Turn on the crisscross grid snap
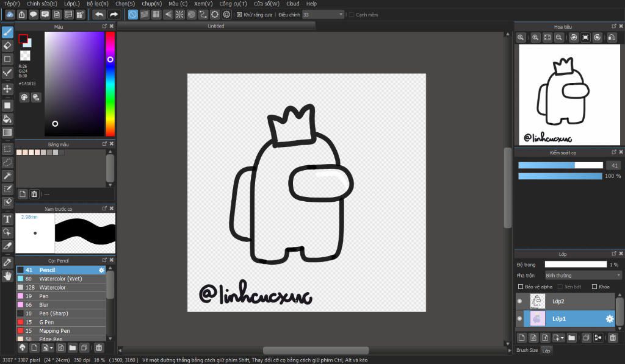Viewport: 625px width, 364px height. (156, 15)
